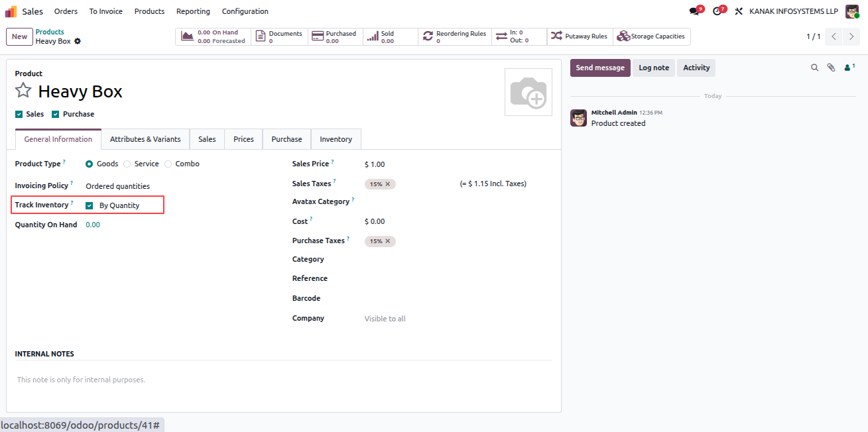Remove the 15% Sales Taxes tag
This screenshot has width=868, height=432.
(x=388, y=184)
